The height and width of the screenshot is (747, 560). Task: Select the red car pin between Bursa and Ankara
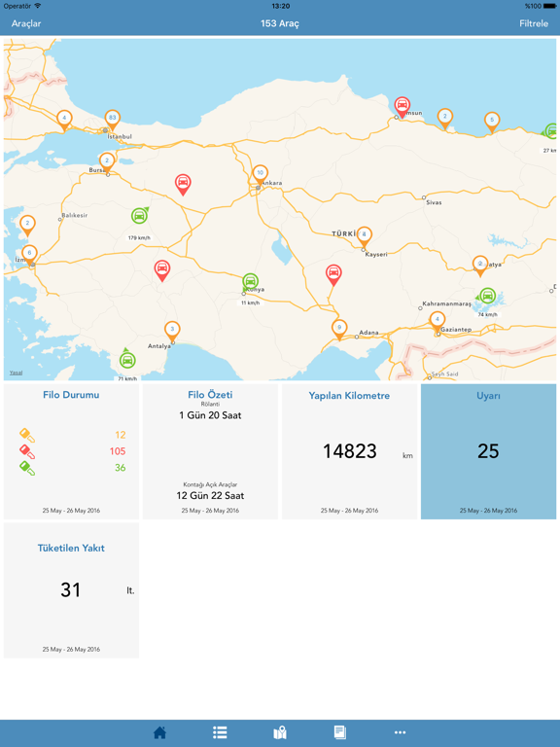pos(183,185)
